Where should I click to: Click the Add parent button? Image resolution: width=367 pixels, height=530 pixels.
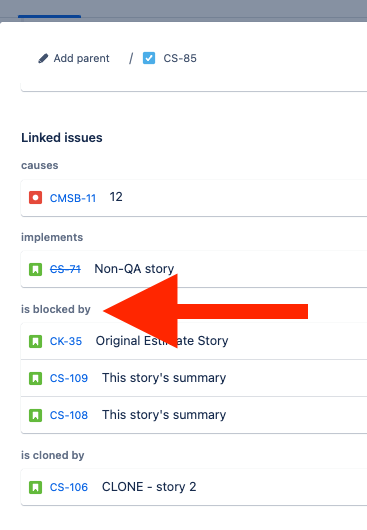pos(74,58)
